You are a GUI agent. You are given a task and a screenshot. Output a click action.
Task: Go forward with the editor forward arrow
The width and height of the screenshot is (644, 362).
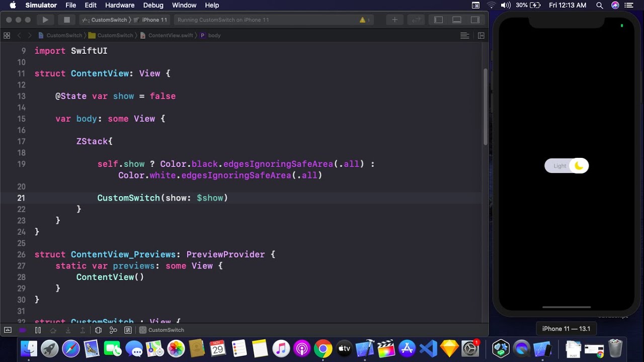click(x=30, y=35)
